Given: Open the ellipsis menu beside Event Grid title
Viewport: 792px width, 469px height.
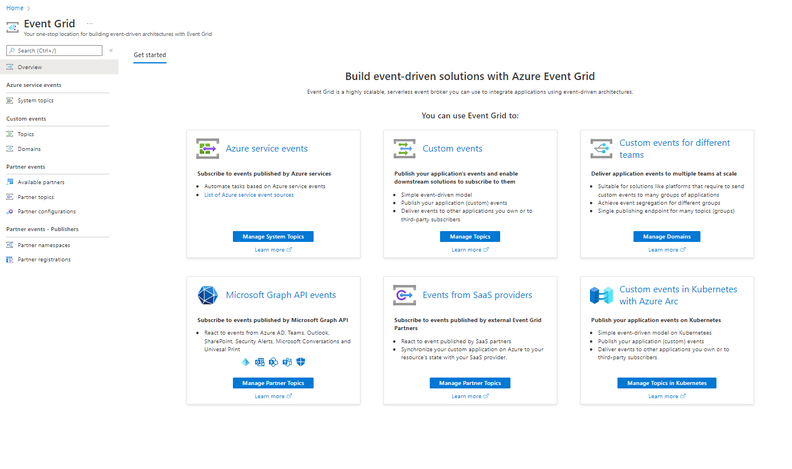Looking at the screenshot, I should pyautogui.click(x=89, y=24).
